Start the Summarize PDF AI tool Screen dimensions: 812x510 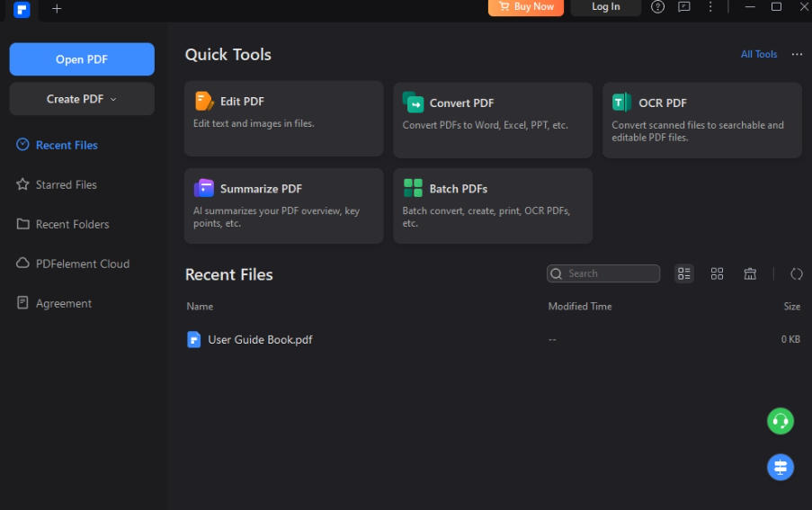tap(283, 205)
